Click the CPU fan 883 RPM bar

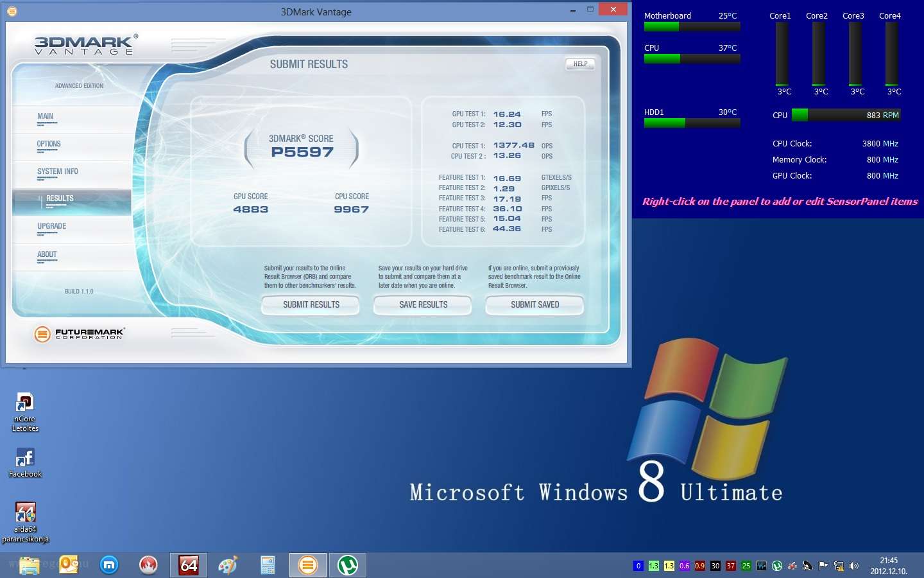[846, 115]
